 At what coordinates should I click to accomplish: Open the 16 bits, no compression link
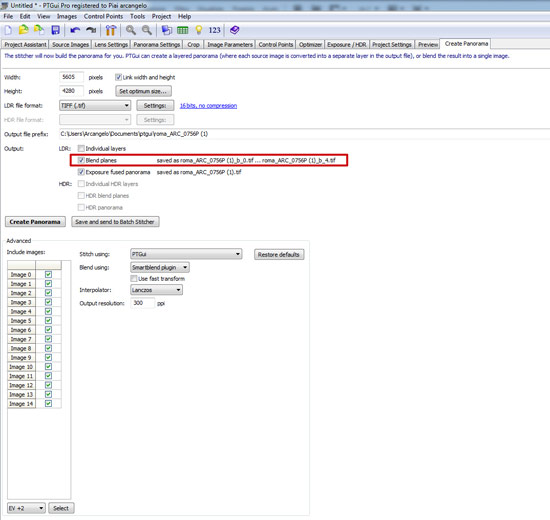pos(208,106)
